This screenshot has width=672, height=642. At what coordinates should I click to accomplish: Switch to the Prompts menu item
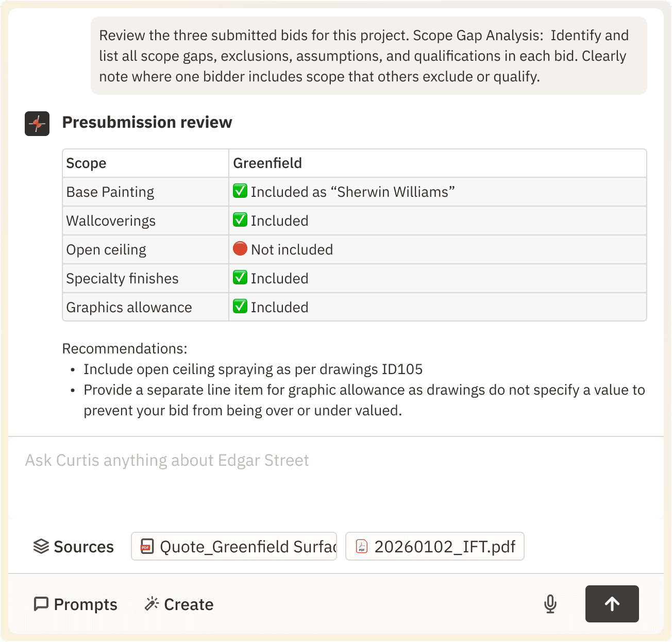[75, 604]
